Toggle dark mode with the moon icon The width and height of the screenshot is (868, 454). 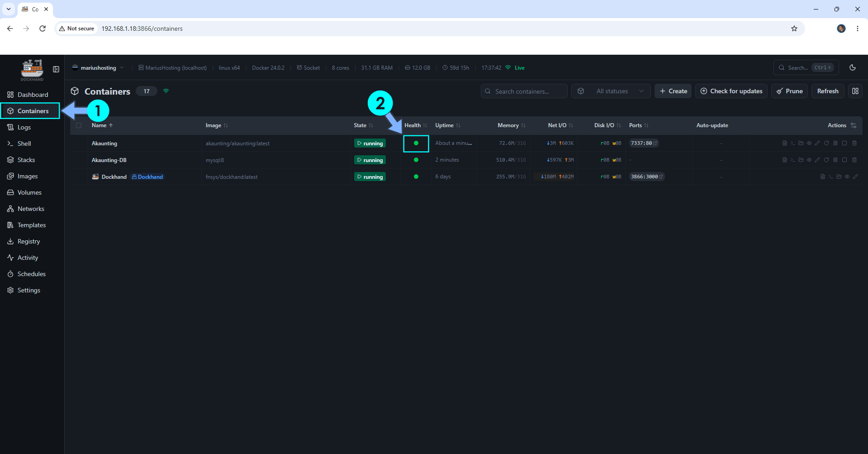853,67
